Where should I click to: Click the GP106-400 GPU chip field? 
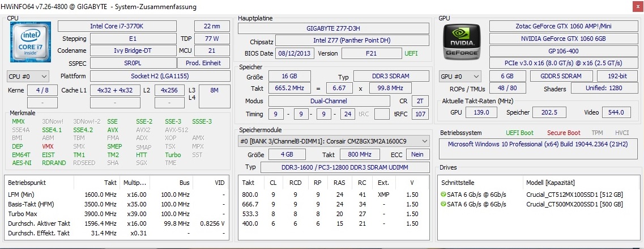tap(564, 52)
